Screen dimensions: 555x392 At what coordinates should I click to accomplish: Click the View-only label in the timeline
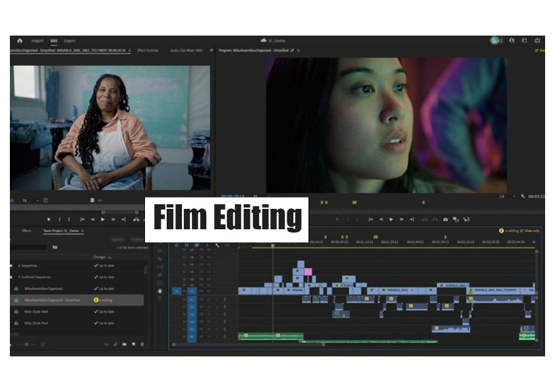[x=532, y=231]
